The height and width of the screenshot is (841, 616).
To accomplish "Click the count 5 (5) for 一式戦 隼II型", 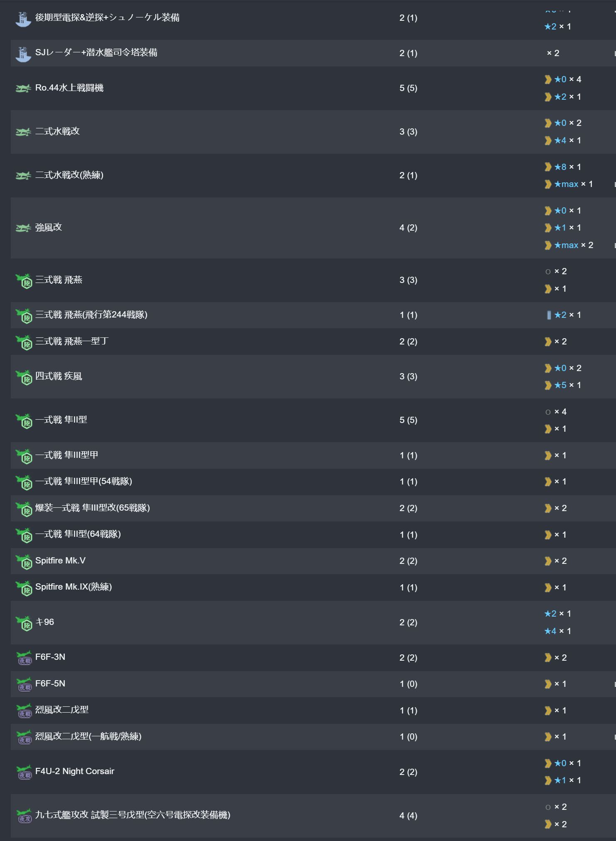I will tap(408, 420).
